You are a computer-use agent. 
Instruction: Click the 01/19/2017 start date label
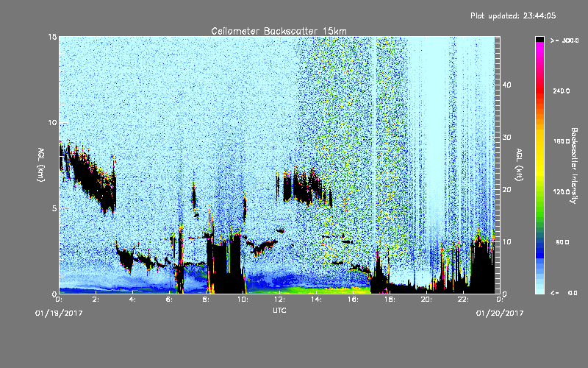(x=59, y=313)
